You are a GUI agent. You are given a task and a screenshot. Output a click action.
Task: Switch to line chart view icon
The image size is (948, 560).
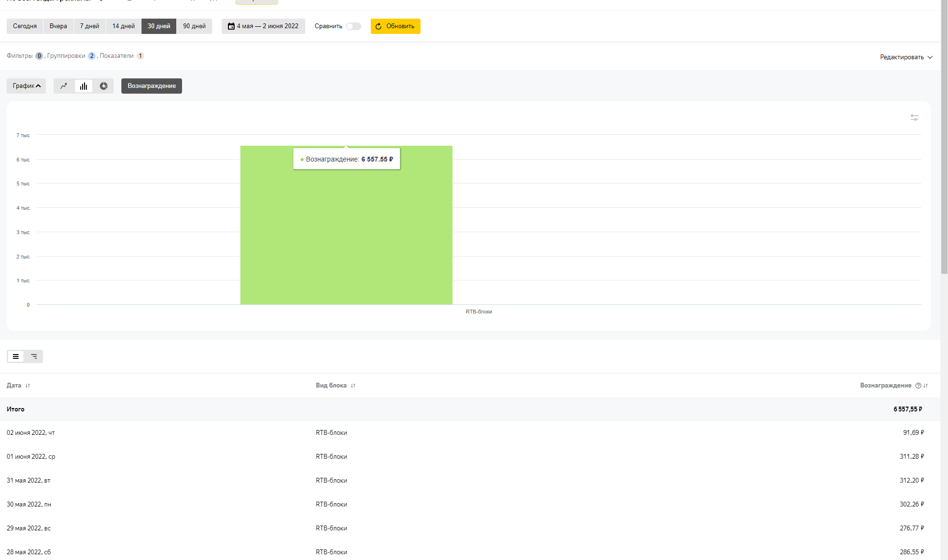pyautogui.click(x=64, y=86)
